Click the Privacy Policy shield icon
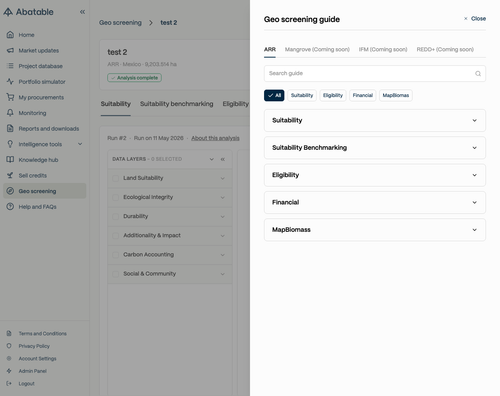The height and width of the screenshot is (396, 500). (x=9, y=346)
